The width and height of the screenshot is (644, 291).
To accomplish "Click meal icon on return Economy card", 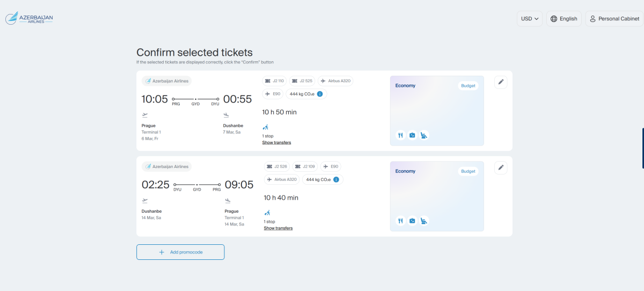I will click(400, 221).
